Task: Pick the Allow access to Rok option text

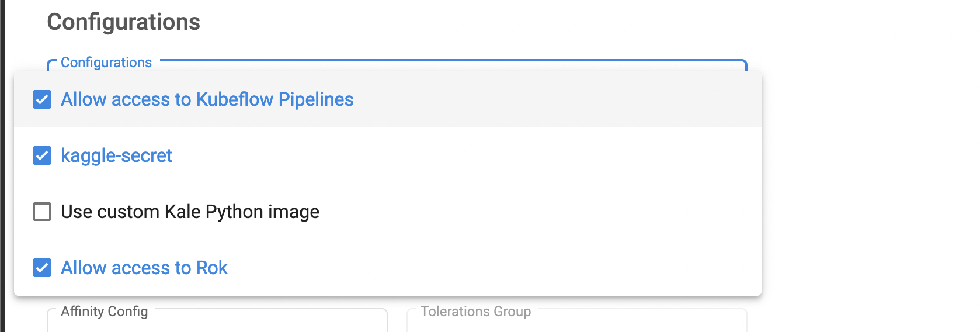Action: point(144,268)
